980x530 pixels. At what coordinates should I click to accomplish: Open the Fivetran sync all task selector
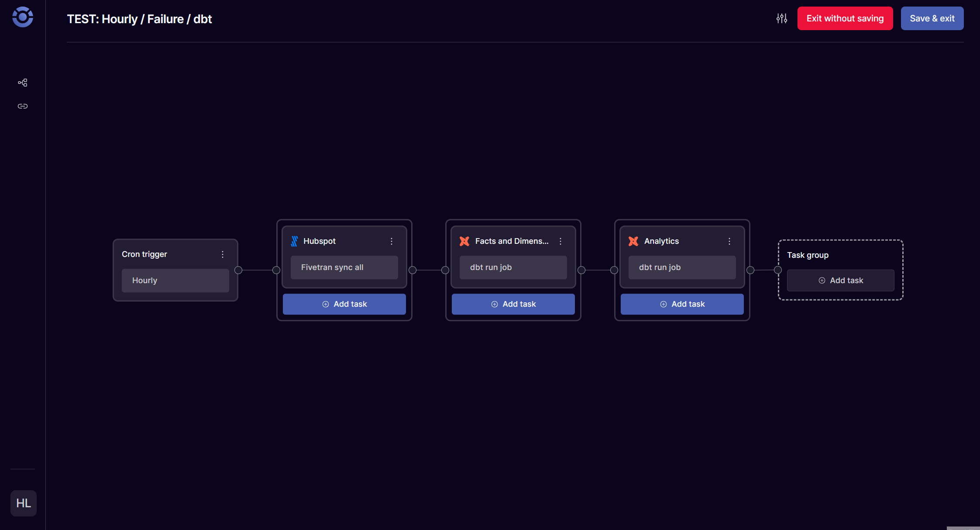coord(344,267)
